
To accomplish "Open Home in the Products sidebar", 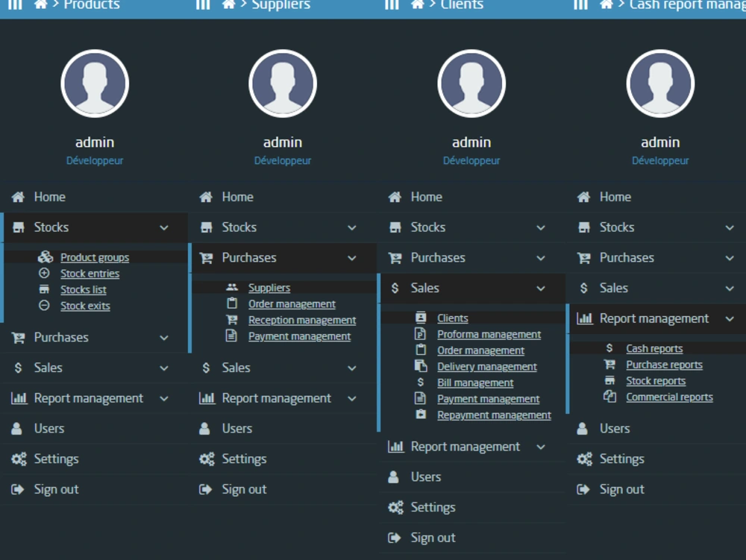I will click(x=94, y=197).
